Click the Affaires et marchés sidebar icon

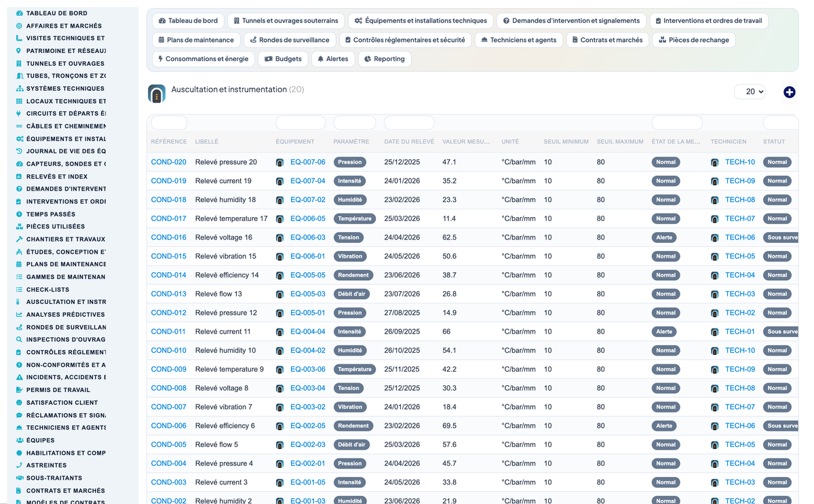pyautogui.click(x=19, y=26)
